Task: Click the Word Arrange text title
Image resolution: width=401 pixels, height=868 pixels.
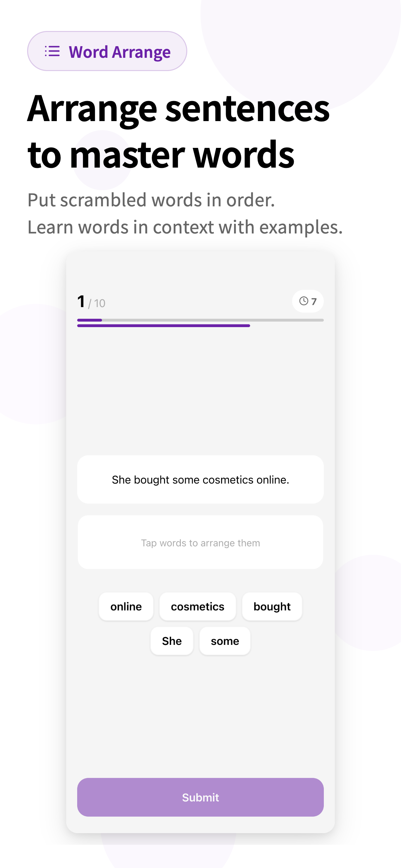Action: (120, 52)
